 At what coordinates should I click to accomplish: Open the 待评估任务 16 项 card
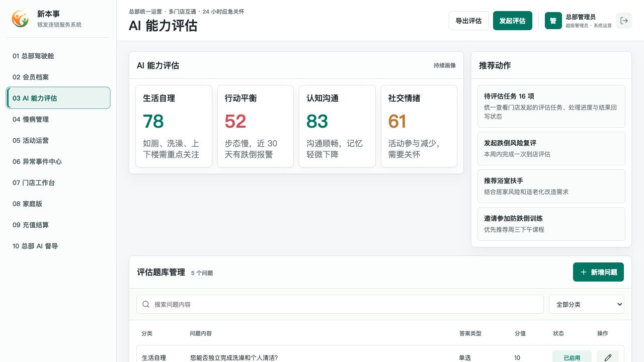(551, 106)
